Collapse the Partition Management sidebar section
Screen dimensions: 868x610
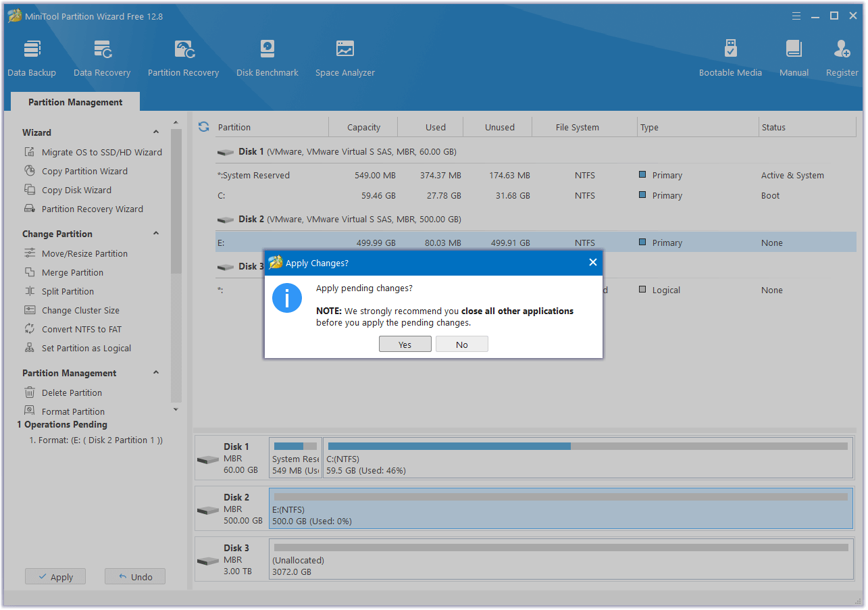pos(156,373)
